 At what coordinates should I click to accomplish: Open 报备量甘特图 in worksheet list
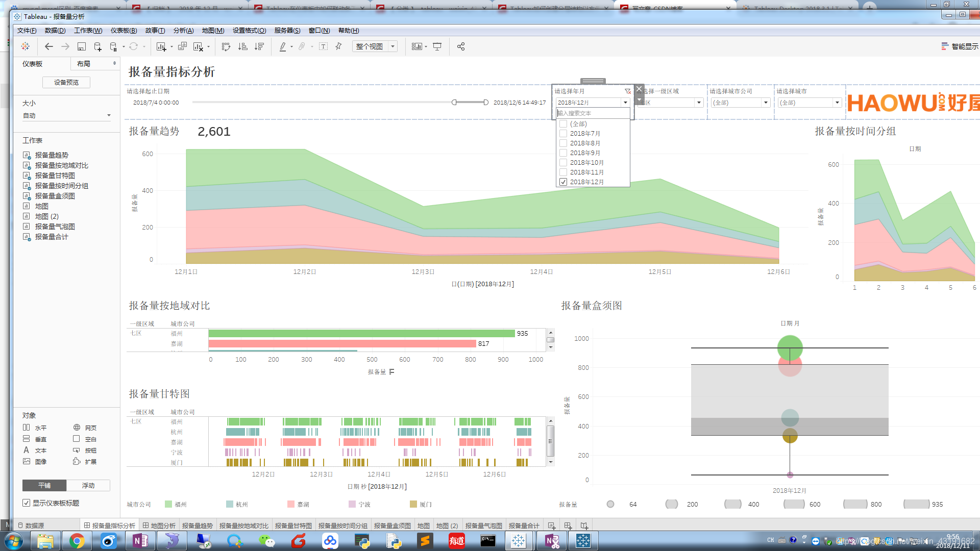click(x=55, y=176)
